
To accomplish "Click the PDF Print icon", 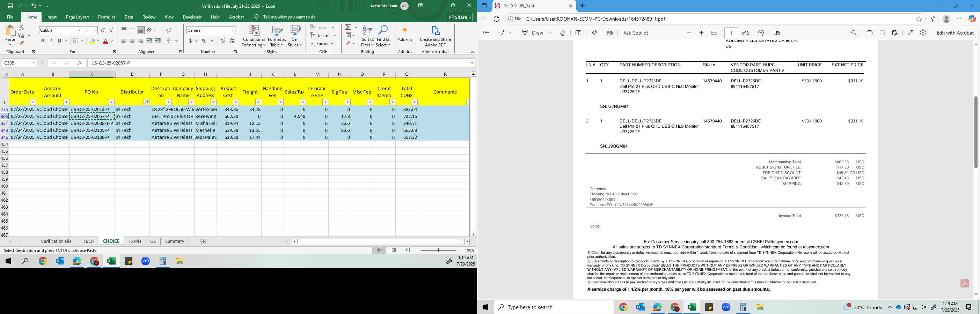I will [x=869, y=33].
